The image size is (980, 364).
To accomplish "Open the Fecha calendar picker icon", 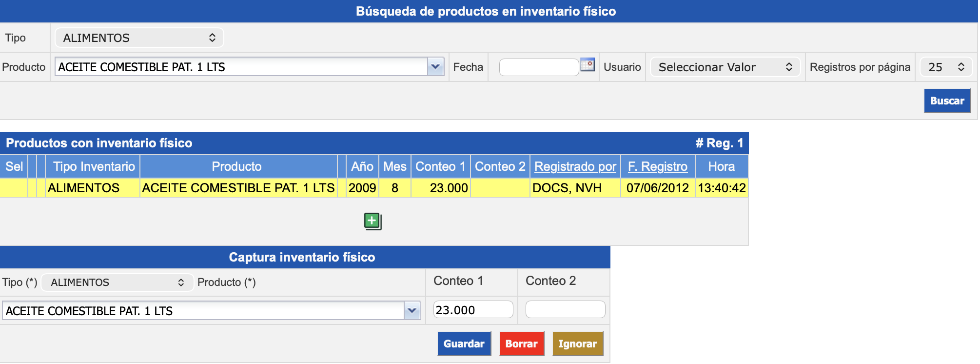I will 588,65.
